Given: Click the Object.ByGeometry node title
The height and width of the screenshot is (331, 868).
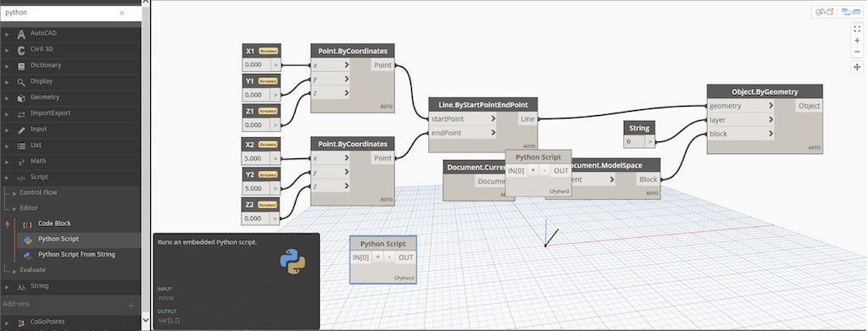Looking at the screenshot, I should click(765, 91).
